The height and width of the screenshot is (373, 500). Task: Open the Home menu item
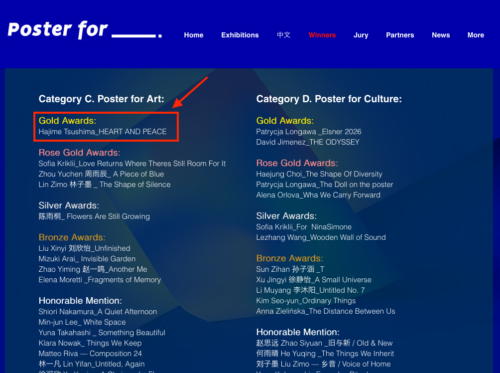click(194, 35)
